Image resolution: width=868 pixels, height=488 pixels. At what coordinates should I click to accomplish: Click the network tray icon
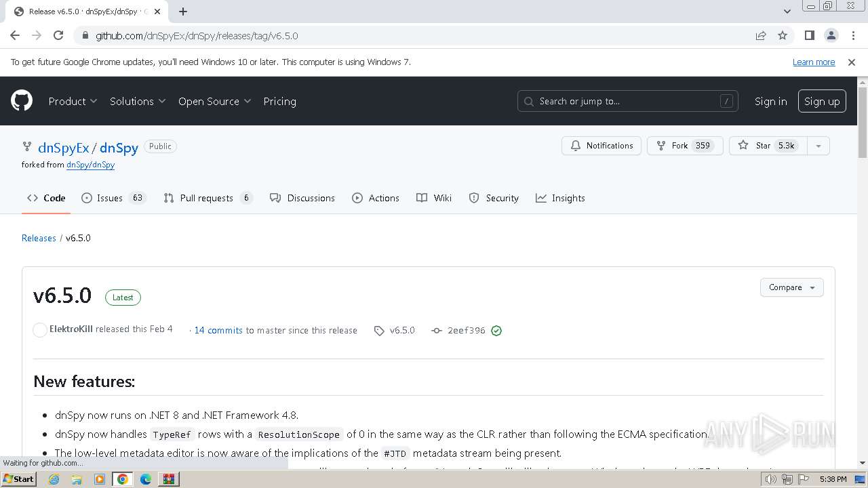[787, 479]
